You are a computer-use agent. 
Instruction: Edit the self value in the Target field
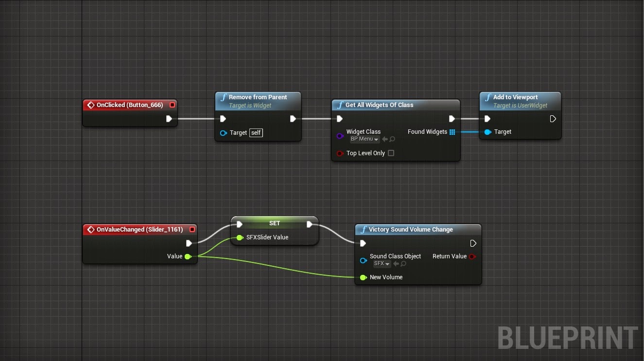(255, 132)
